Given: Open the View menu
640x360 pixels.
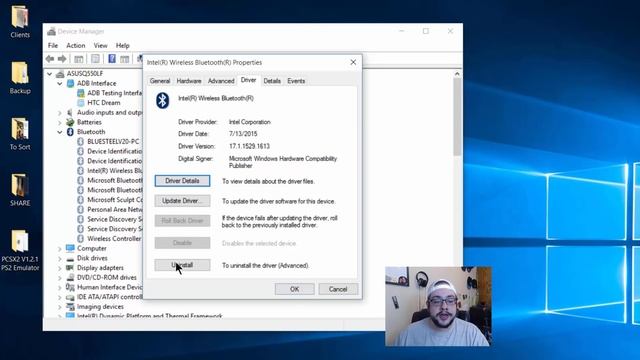Looking at the screenshot, I should coord(100,45).
